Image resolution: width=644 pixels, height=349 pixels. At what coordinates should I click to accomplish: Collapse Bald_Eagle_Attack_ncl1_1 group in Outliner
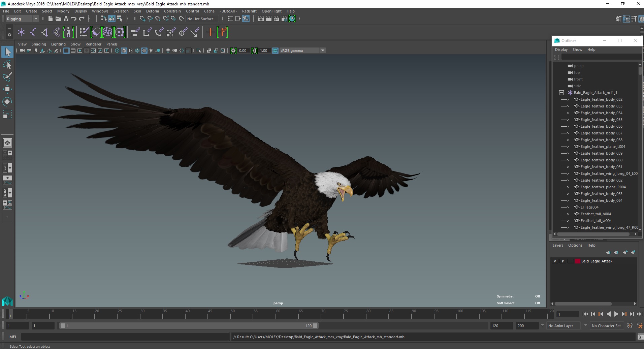pyautogui.click(x=561, y=93)
